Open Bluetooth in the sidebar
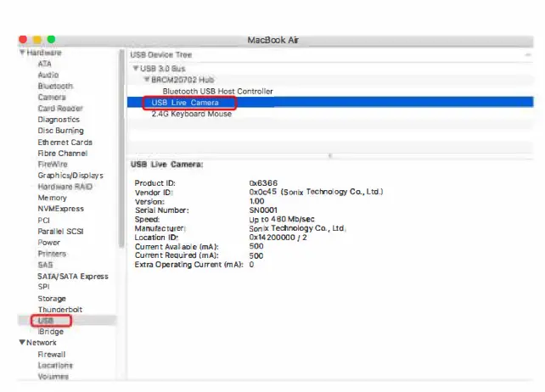This screenshot has width=545, height=392. coord(55,87)
